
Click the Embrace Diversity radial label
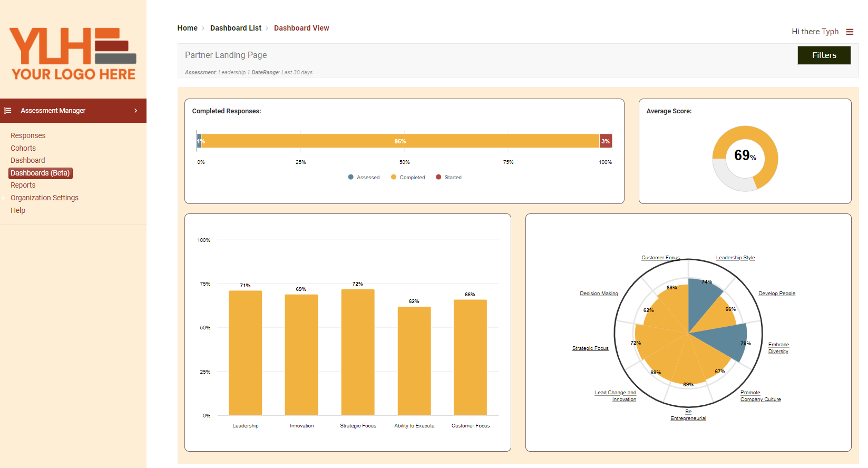[778, 348]
